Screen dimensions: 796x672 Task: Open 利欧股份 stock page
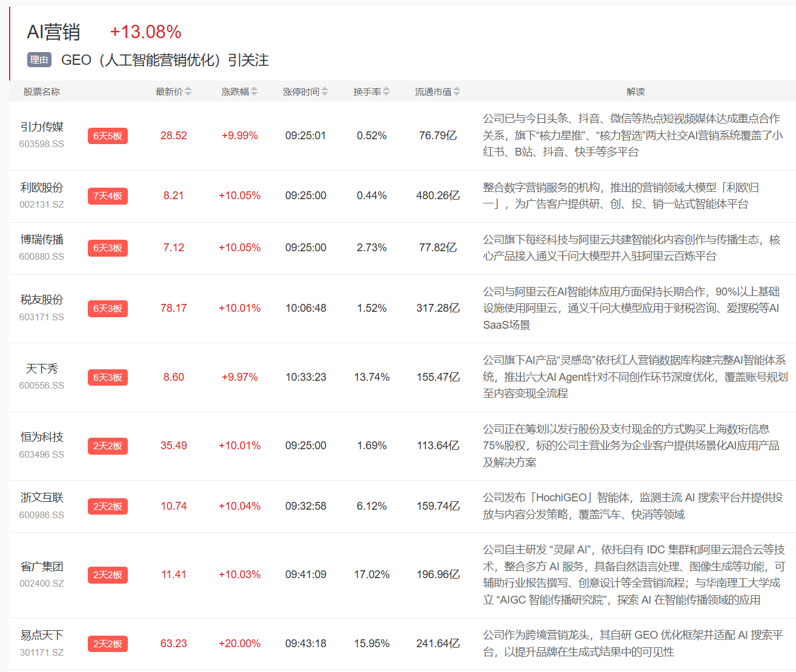[42, 188]
